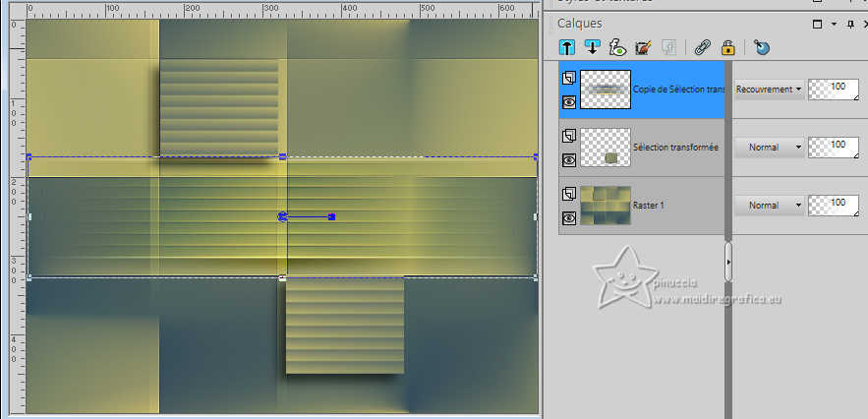868x419 pixels.
Task: Click the chain link layers icon
Action: point(703,47)
